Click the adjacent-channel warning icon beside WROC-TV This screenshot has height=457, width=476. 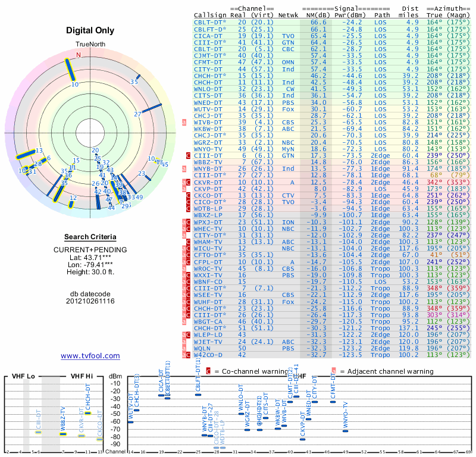[184, 269]
